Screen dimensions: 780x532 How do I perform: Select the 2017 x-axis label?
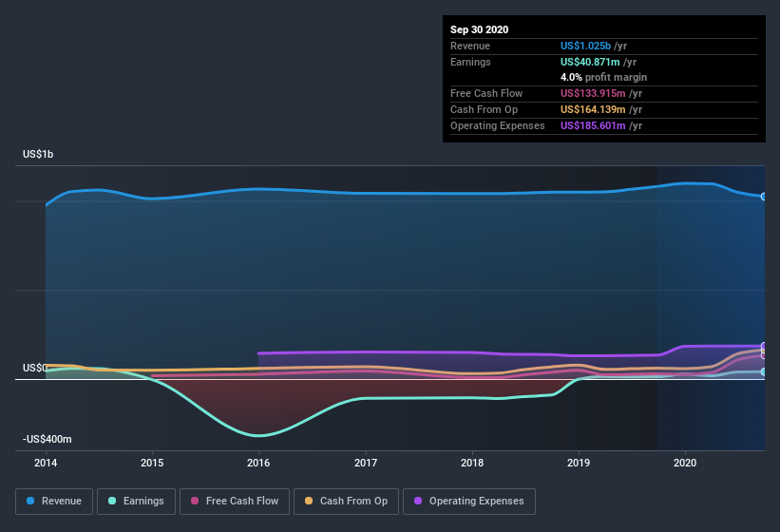(x=366, y=463)
